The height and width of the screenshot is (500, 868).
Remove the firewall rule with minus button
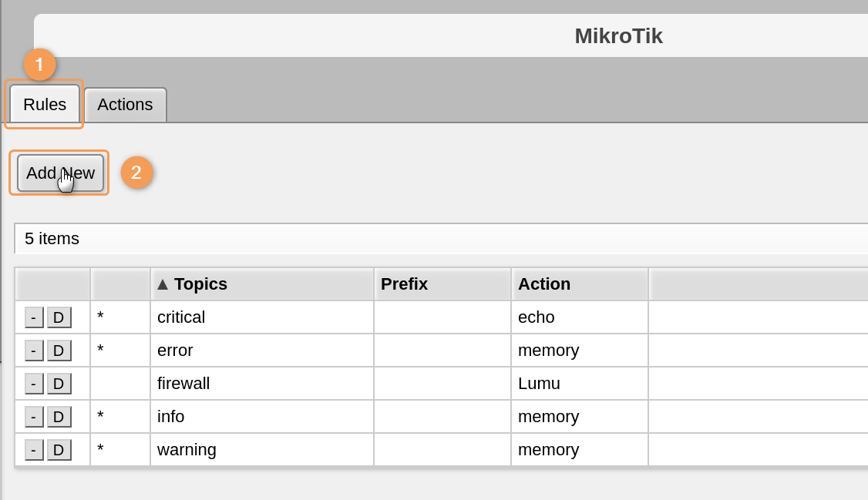pos(34,384)
